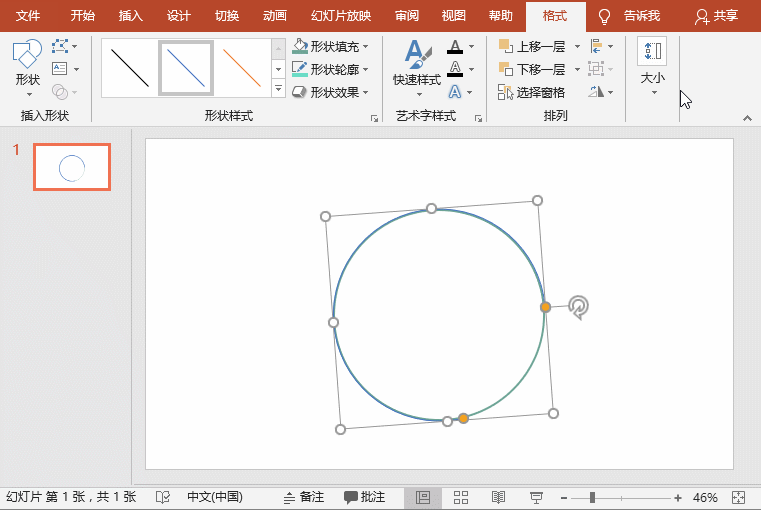Click the 形状轮廓 pen icon

click(300, 69)
